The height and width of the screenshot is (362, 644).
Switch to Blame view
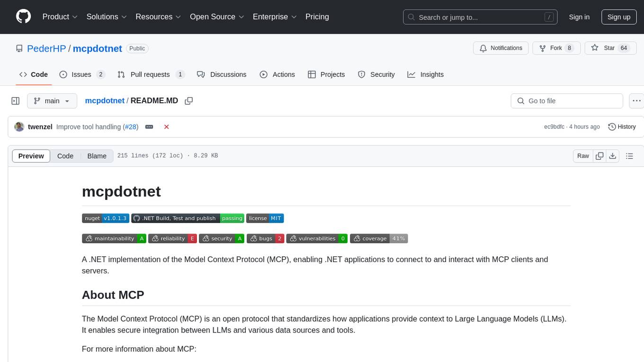pos(97,156)
